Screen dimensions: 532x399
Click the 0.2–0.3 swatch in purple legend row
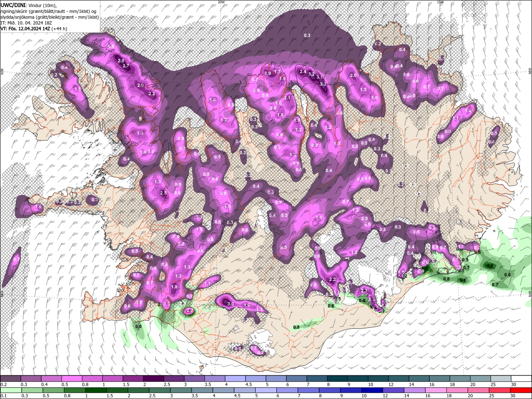click(10, 379)
